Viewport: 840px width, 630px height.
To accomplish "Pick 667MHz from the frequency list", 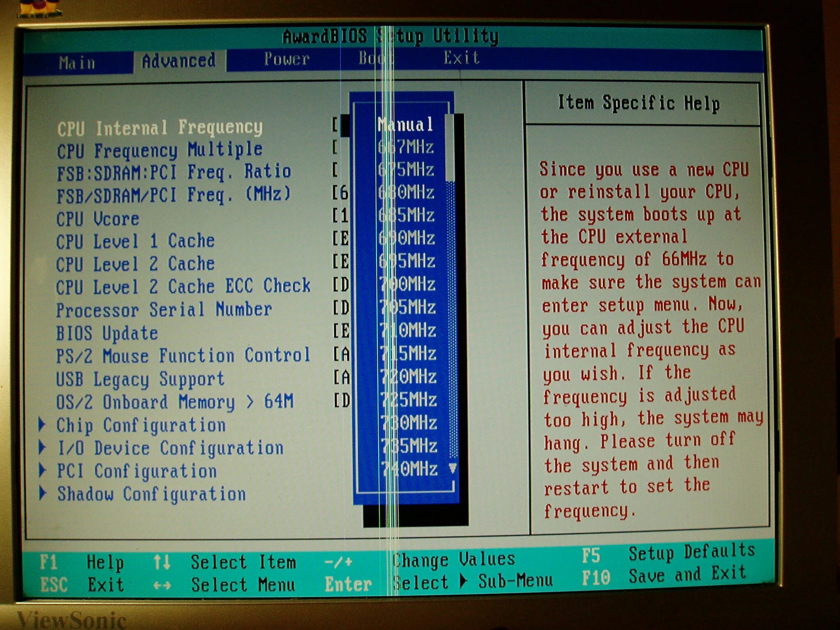I will [x=405, y=147].
